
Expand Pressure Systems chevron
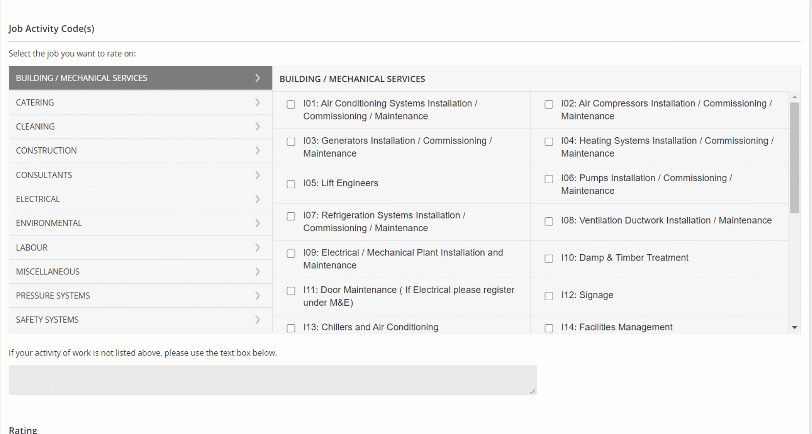pyautogui.click(x=257, y=295)
